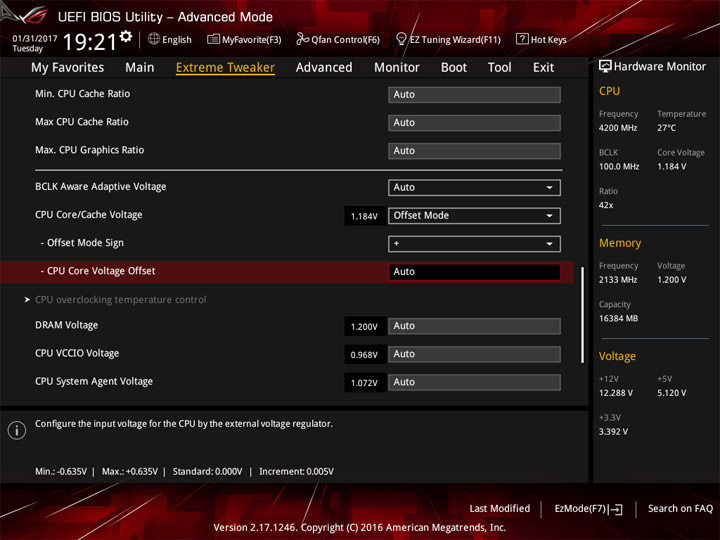Click the 1.200V reading beside DRAM Voltage
720x540 pixels.
click(364, 327)
